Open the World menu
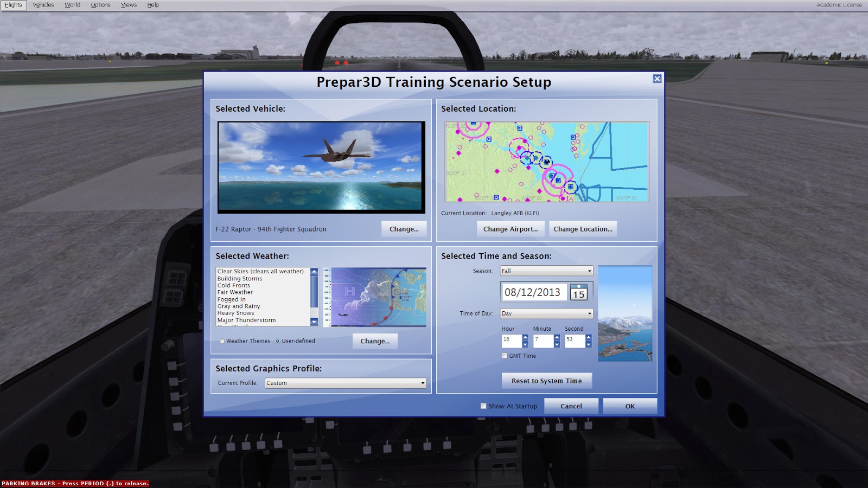This screenshot has height=488, width=868. [72, 4]
